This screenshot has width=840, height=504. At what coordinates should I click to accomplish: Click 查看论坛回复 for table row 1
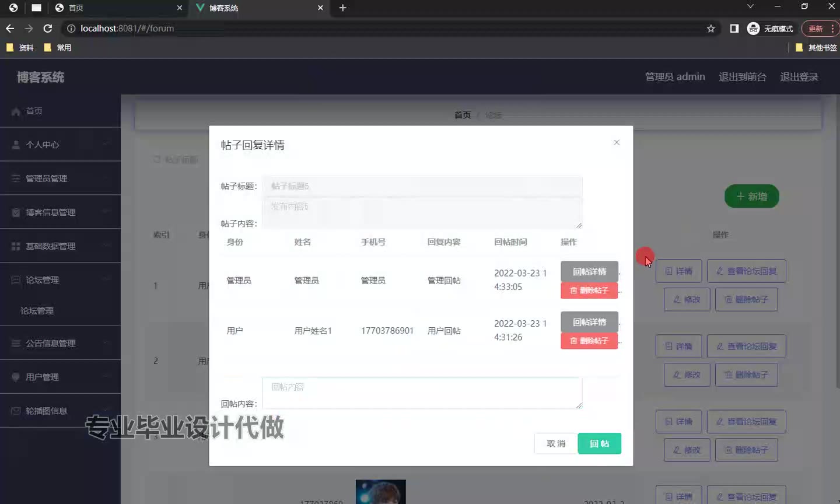tap(747, 271)
